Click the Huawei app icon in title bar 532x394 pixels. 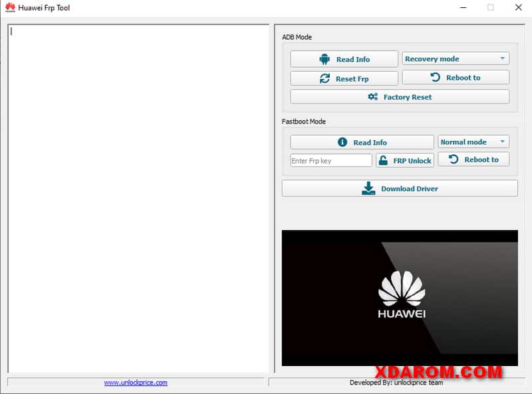(x=10, y=7)
